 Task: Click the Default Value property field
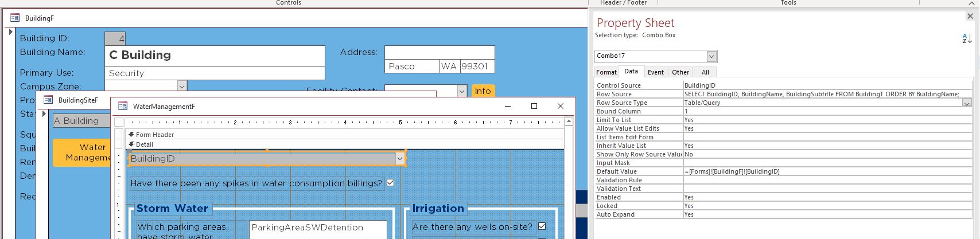click(826, 171)
